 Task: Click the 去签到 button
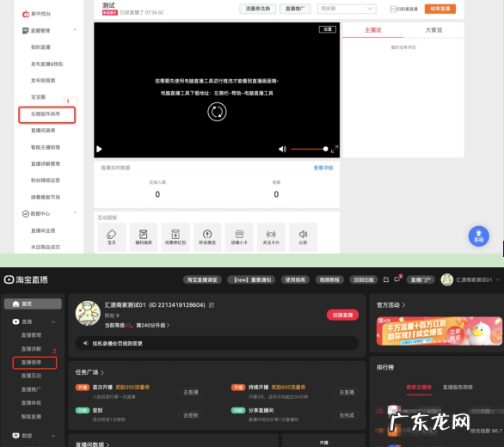pos(191,415)
